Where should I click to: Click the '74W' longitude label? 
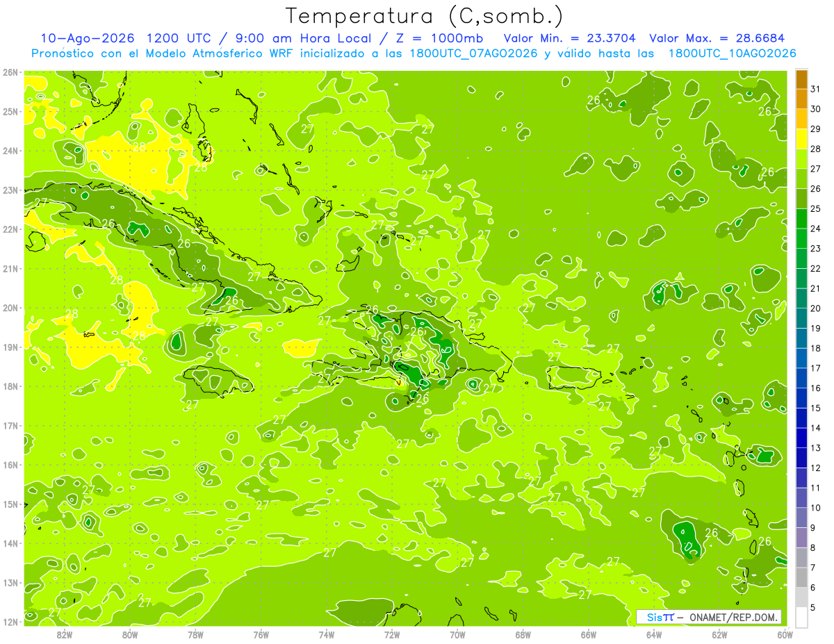coord(327,634)
